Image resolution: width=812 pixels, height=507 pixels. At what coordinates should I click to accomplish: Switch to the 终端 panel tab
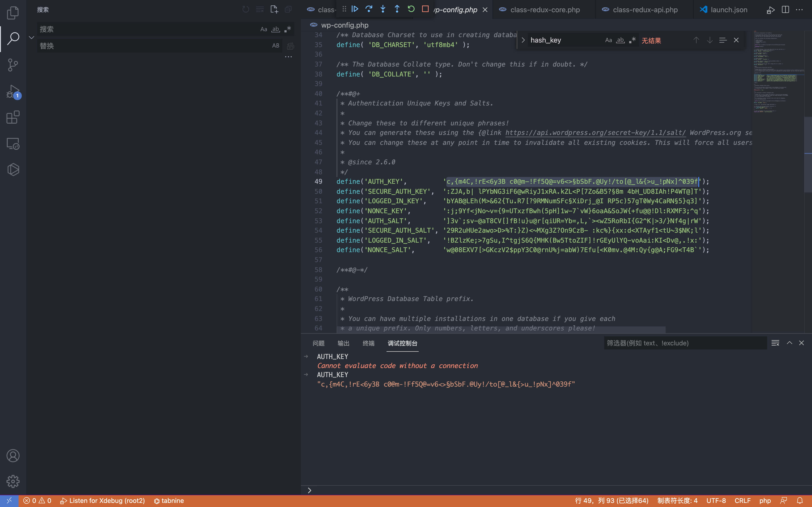[x=368, y=343]
